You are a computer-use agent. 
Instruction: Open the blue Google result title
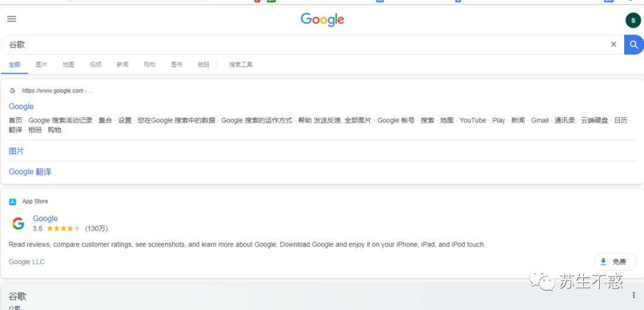click(x=21, y=106)
